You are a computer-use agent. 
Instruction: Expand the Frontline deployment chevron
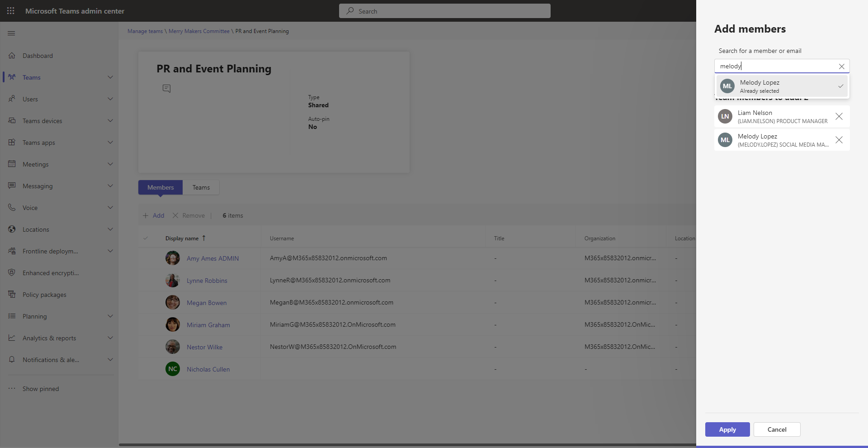click(110, 251)
